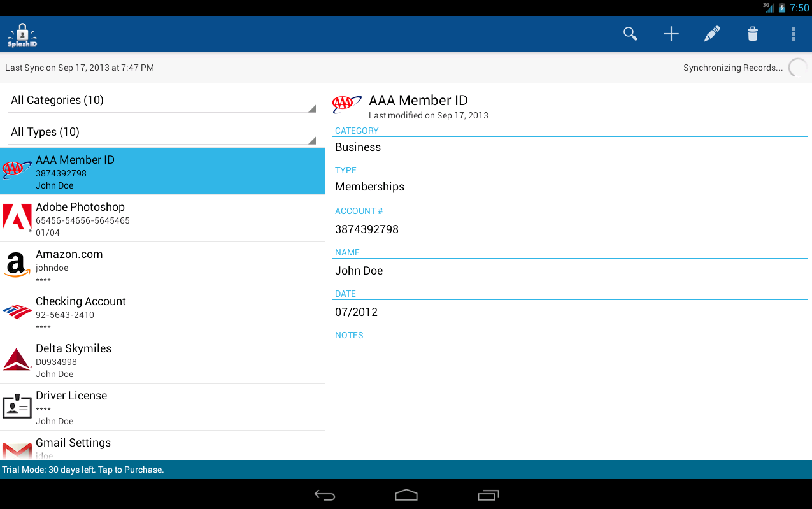Edit record using the pencil icon
The image size is (812, 509).
pyautogui.click(x=712, y=34)
